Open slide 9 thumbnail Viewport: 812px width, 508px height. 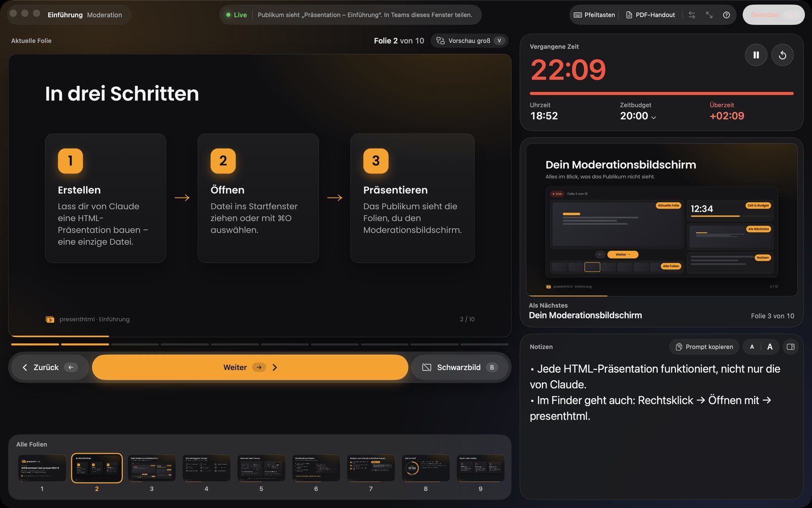(x=481, y=468)
